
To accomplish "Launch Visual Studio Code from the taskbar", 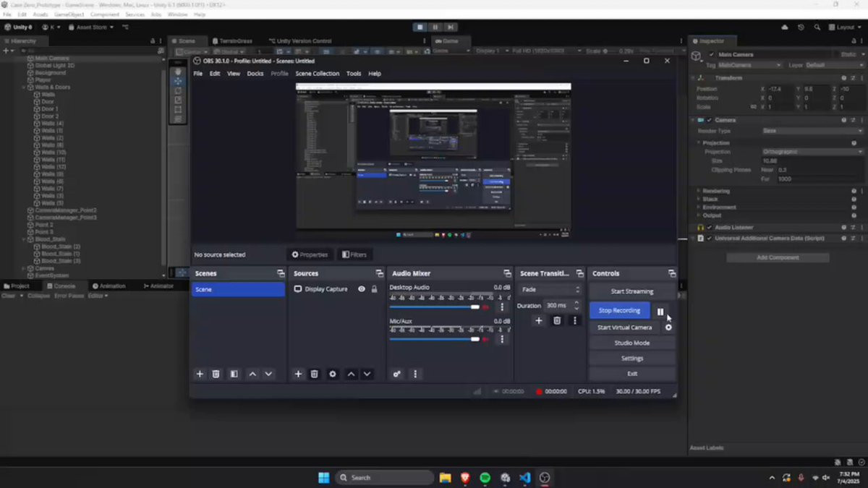I will click(525, 477).
